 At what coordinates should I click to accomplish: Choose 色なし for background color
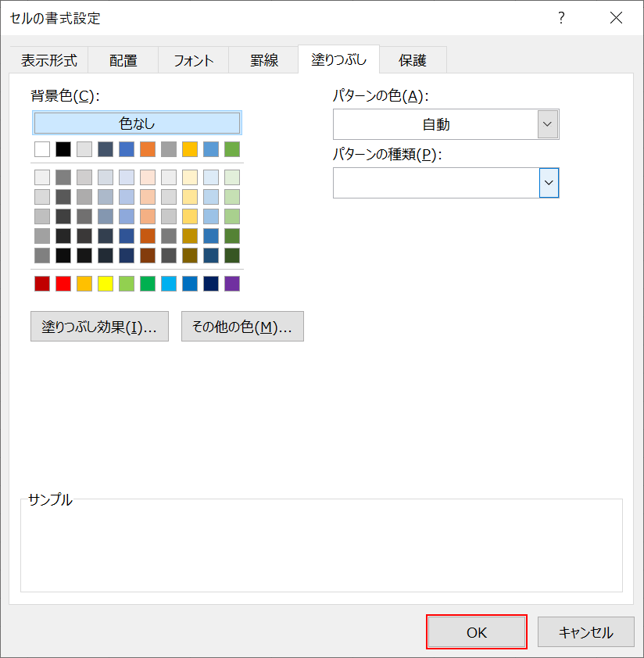point(137,123)
